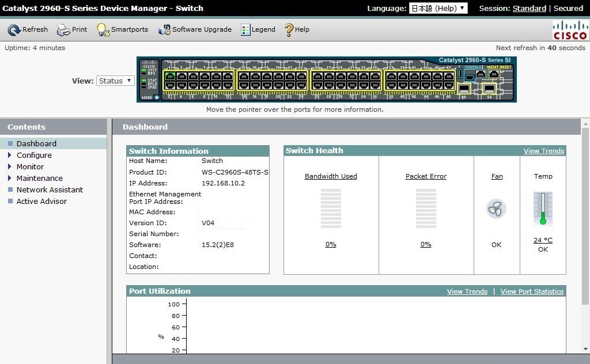The height and width of the screenshot is (364, 590).
Task: Select SFP uplink port 50
Action: [489, 89]
